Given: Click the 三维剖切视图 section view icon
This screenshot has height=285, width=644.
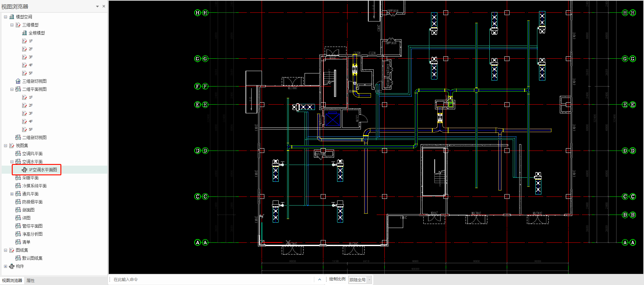Looking at the screenshot, I should 18,81.
